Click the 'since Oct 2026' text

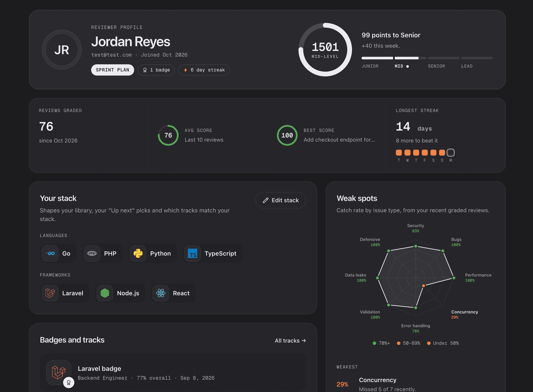point(58,140)
